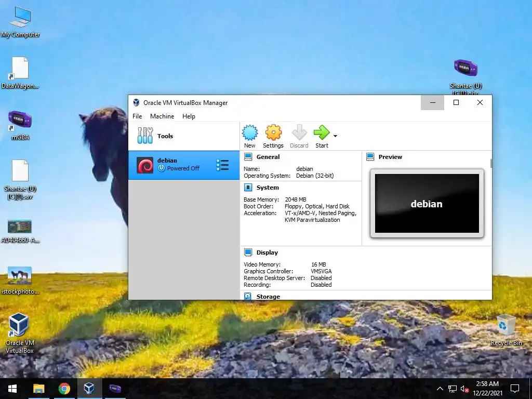Select the My Computer desktop icon
This screenshot has height=399, width=532.
click(20, 22)
